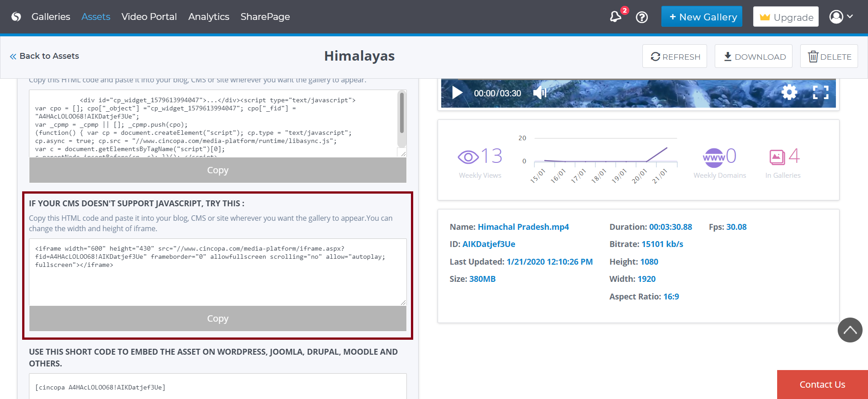Open the video player settings gear
Image resolution: width=868 pixels, height=399 pixels.
(x=789, y=92)
